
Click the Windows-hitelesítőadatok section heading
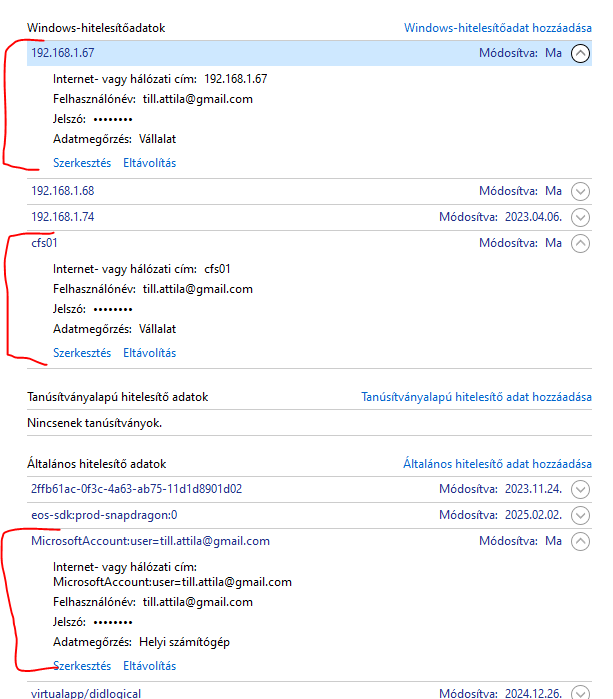point(96,28)
